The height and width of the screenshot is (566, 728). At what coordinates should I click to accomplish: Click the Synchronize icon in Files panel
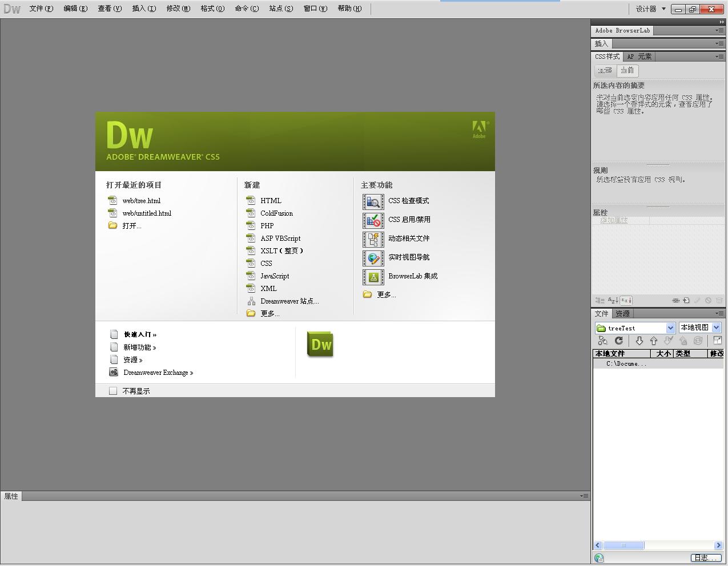pos(698,341)
